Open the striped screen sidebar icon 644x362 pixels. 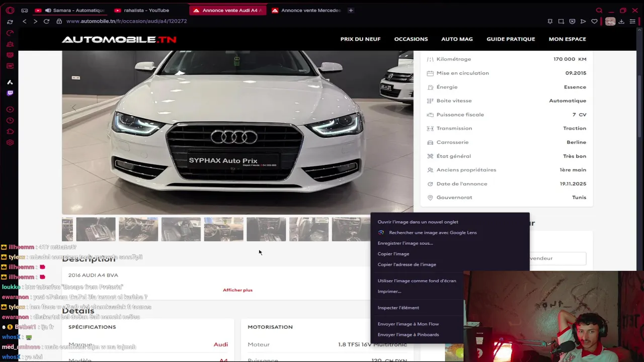10,55
